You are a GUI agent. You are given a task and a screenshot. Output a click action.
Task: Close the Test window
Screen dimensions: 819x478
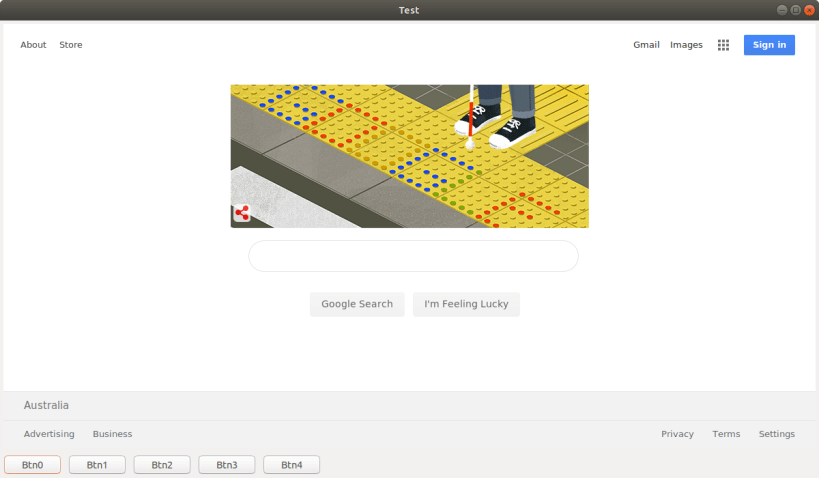[809, 10]
